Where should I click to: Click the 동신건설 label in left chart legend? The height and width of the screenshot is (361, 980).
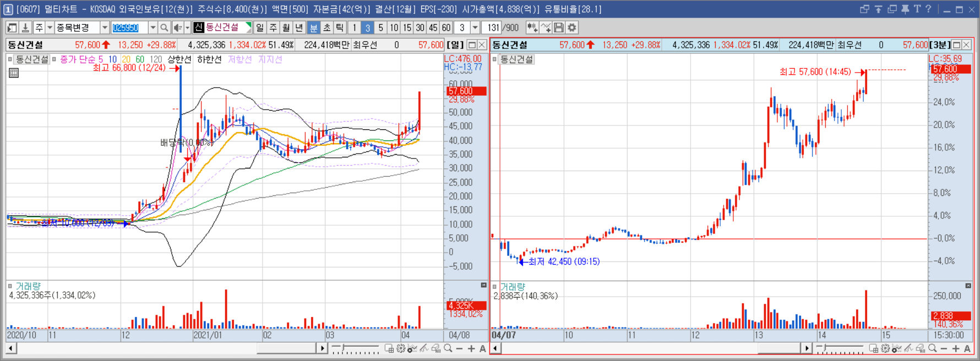tap(31, 59)
